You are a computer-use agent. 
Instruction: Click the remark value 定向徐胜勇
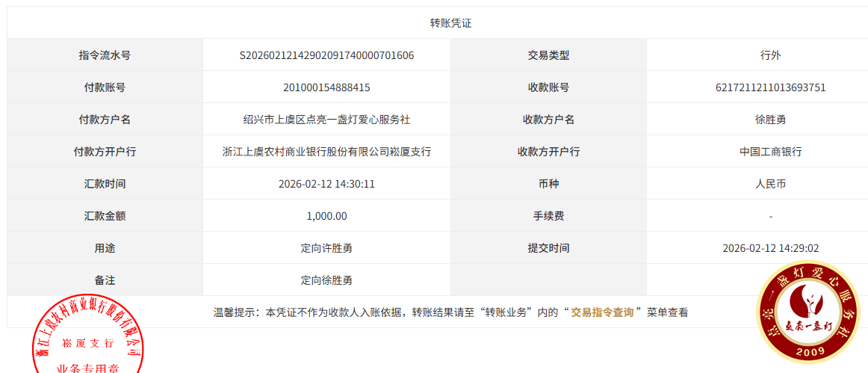click(326, 280)
